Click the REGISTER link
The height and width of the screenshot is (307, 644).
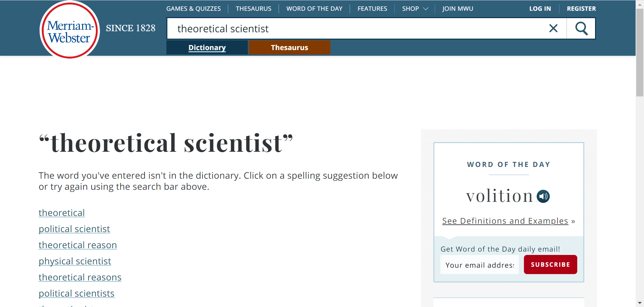click(x=581, y=8)
